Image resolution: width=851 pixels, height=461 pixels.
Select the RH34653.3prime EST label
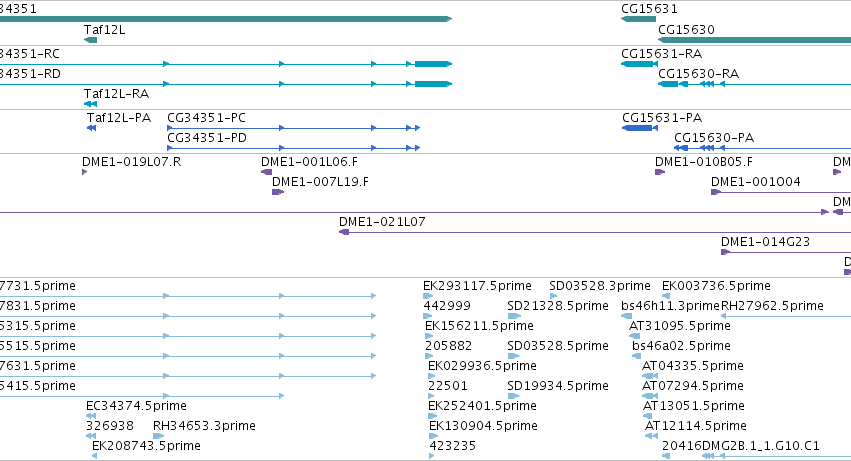click(204, 427)
